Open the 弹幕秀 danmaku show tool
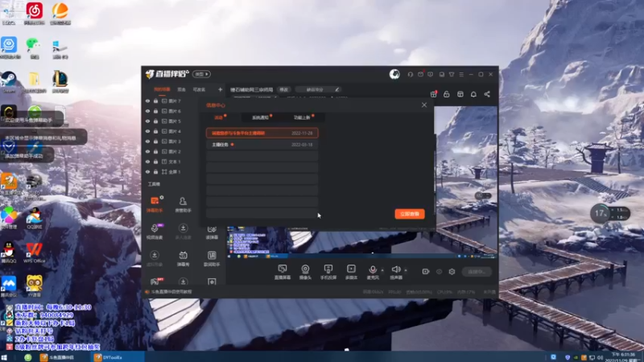The height and width of the screenshot is (362, 644). pos(184,258)
